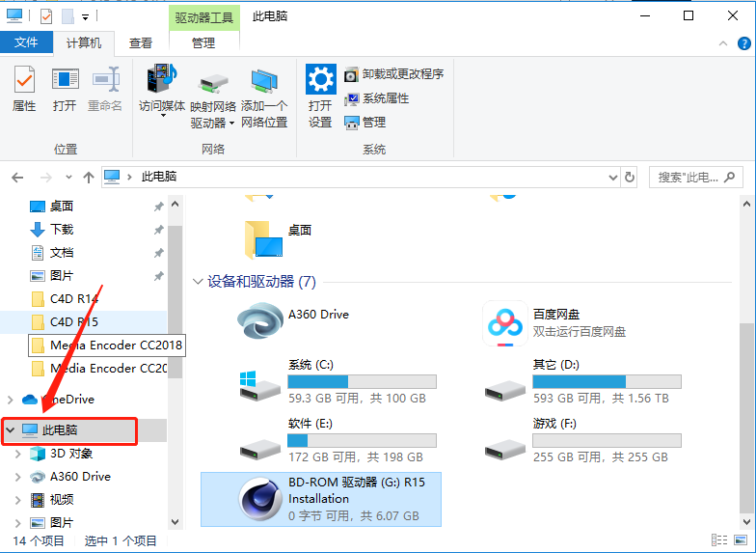Select the Desktop (桌面) folder in the main pane
This screenshot has width=756, height=553.
tap(278, 239)
